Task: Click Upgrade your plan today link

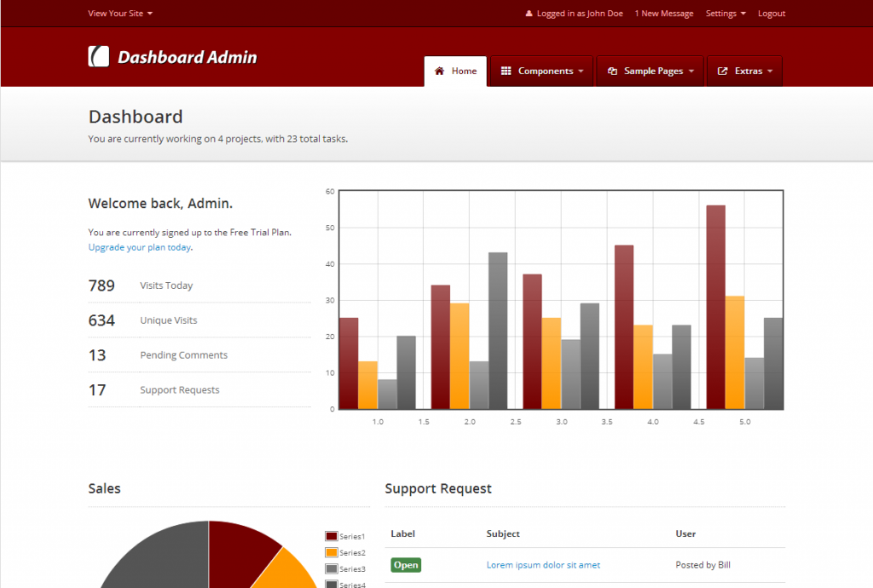Action: point(139,247)
